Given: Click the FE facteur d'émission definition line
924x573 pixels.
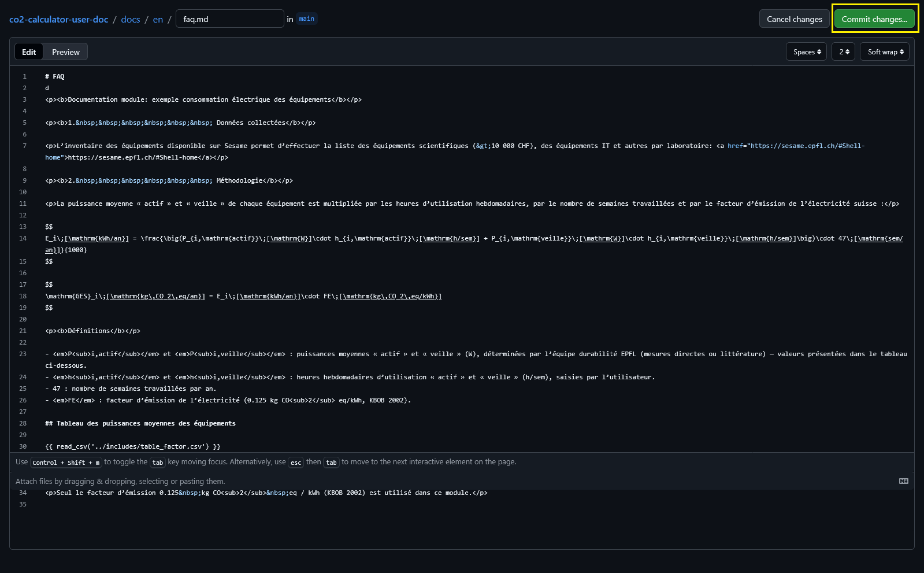Looking at the screenshot, I should (x=228, y=400).
